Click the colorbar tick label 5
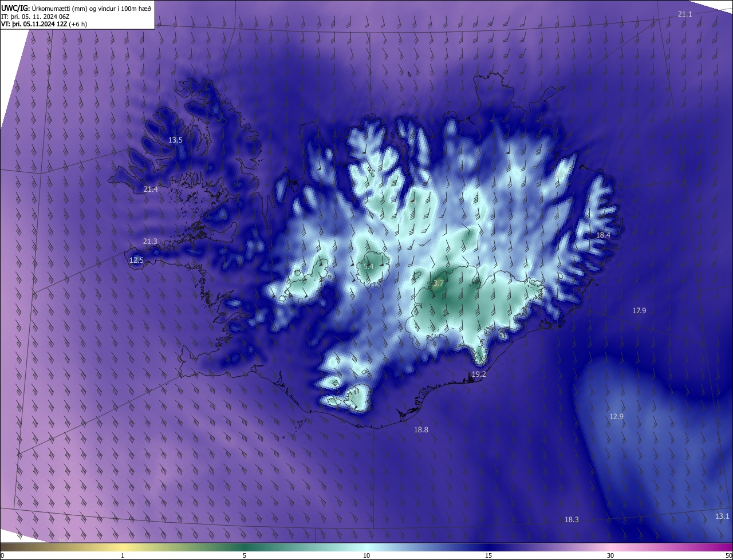This screenshot has width=733, height=560. point(245,555)
